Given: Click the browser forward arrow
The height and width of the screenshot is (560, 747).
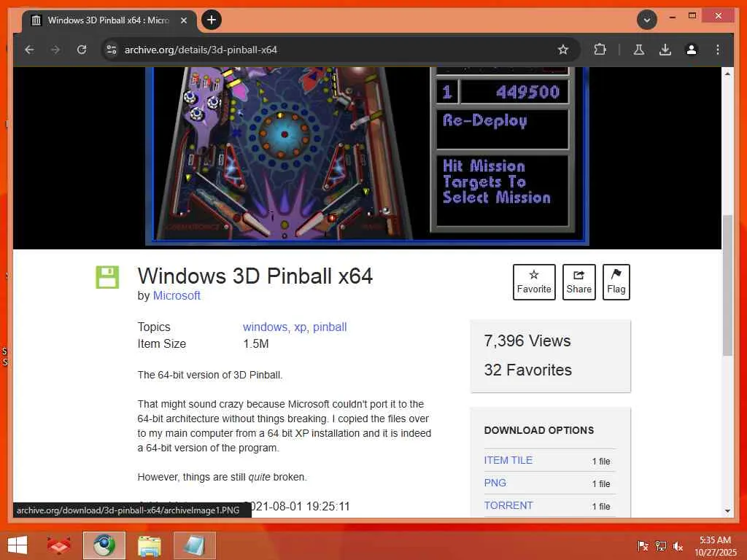Looking at the screenshot, I should tap(55, 50).
